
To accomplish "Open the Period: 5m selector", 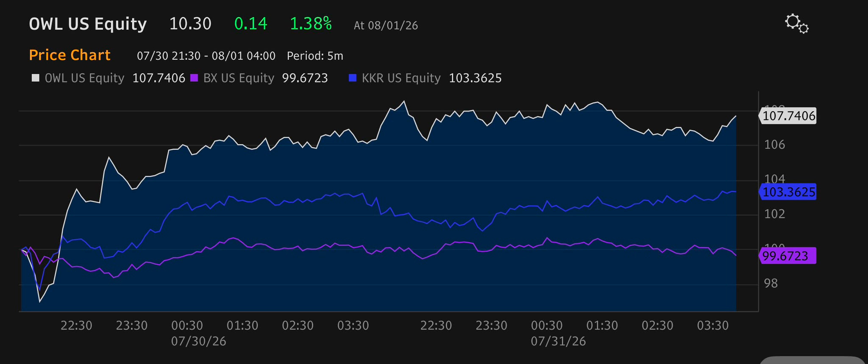I will (315, 56).
